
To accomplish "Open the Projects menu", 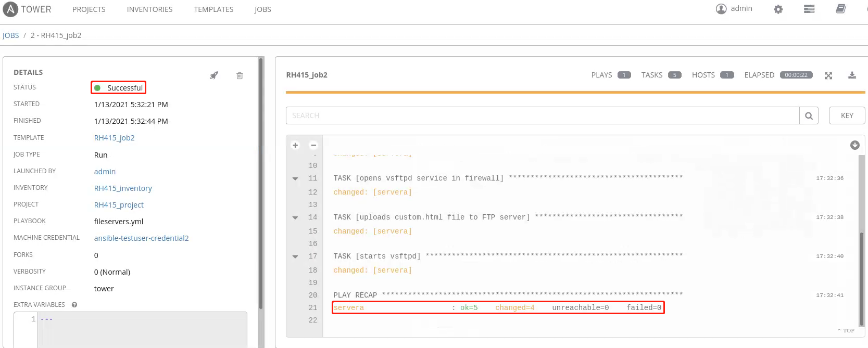I will click(89, 9).
